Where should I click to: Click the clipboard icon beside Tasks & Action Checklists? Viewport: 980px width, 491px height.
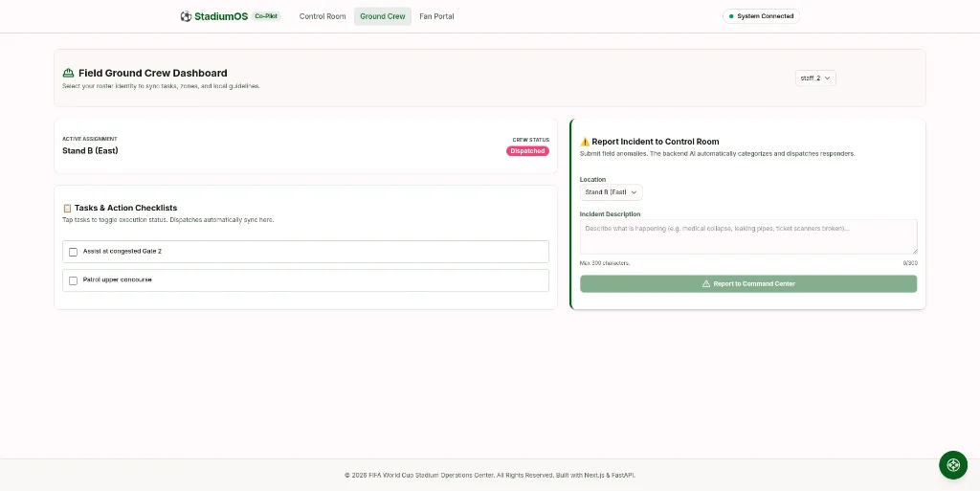pos(68,208)
